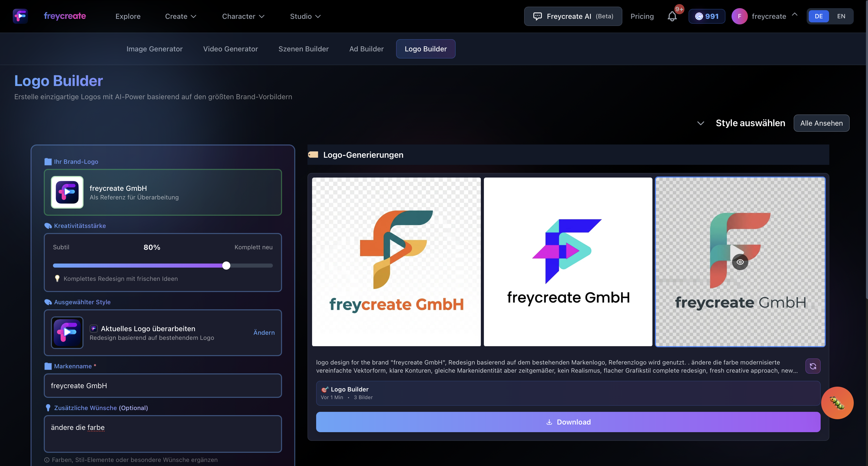Open the Pricing page
The image size is (868, 466).
click(642, 16)
